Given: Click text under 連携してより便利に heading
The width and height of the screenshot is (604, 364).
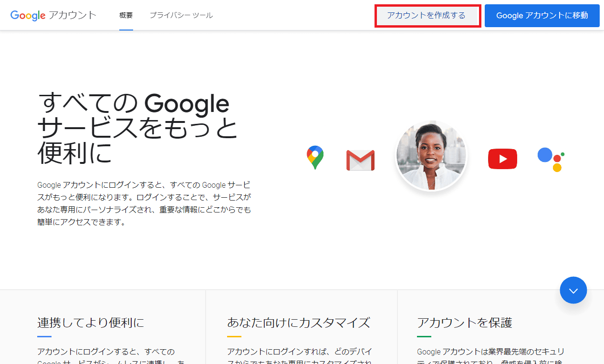Looking at the screenshot, I should [x=111, y=355].
